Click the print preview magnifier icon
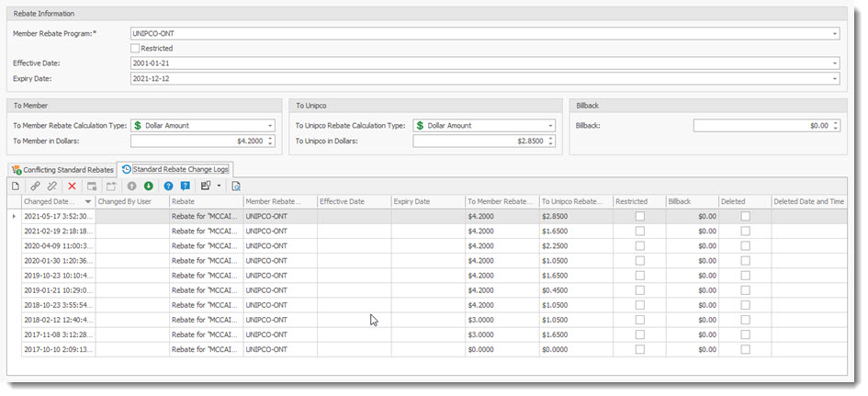Image resolution: width=868 pixels, height=396 pixels. pos(236,186)
